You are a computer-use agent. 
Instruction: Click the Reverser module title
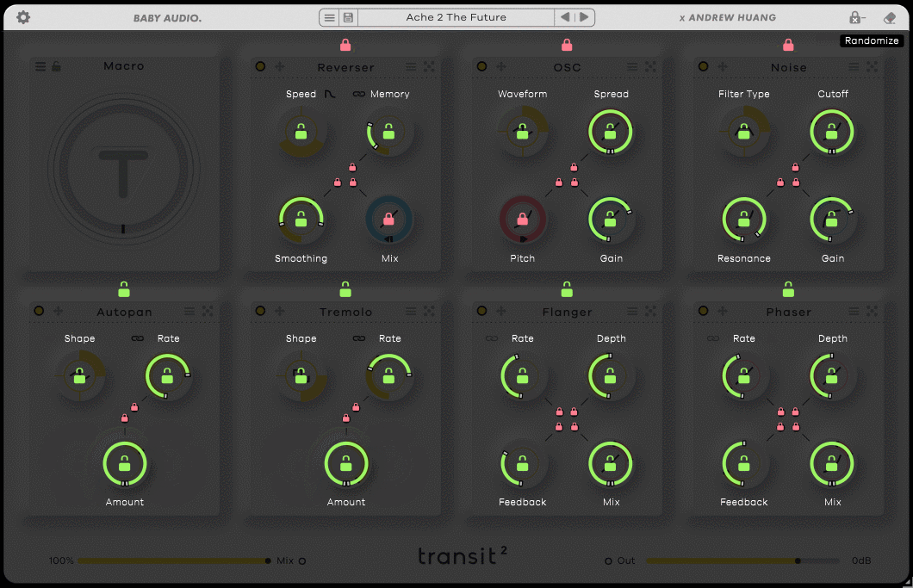point(346,67)
